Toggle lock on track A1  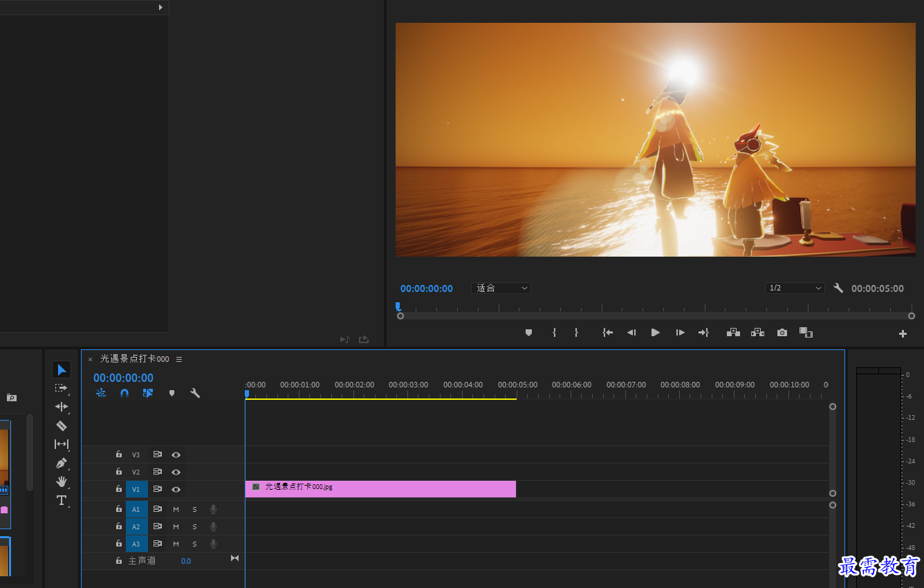(119, 509)
